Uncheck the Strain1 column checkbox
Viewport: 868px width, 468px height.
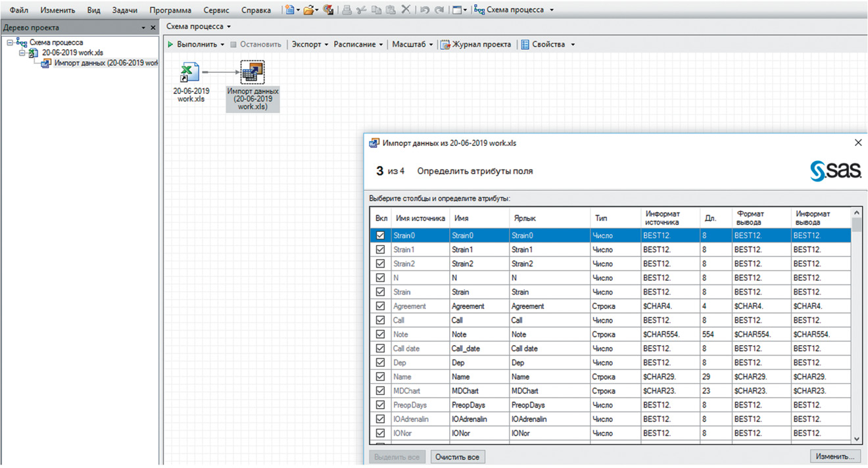(380, 250)
